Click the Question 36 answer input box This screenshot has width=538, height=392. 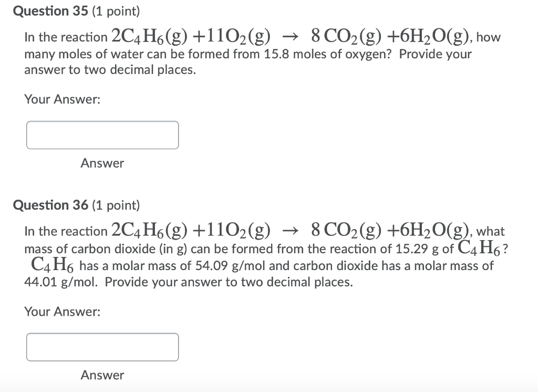[102, 347]
